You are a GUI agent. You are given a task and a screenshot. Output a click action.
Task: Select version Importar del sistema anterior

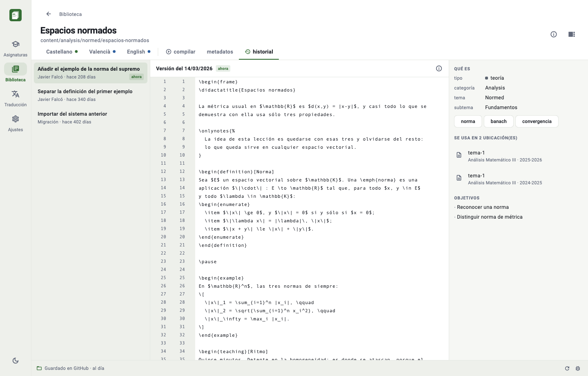point(91,117)
